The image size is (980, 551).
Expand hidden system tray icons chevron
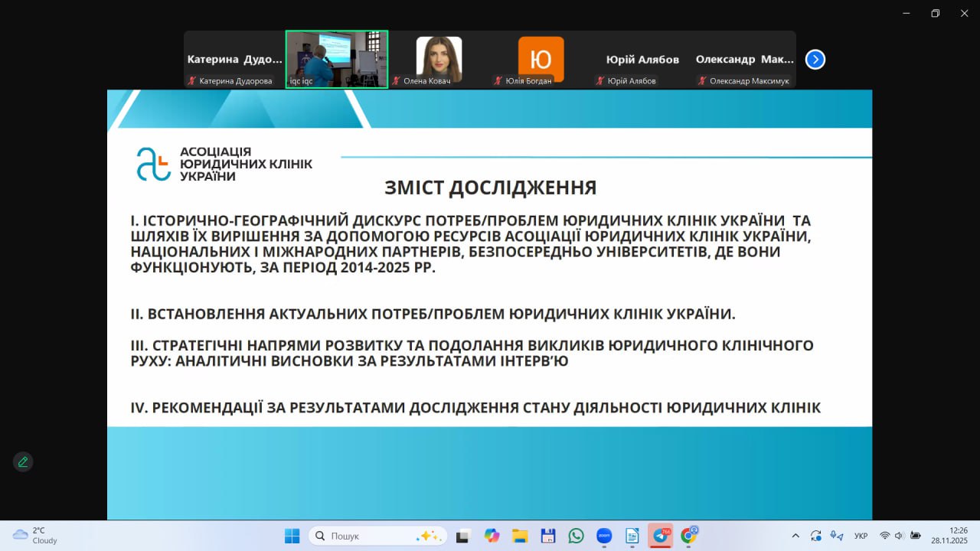pyautogui.click(x=795, y=536)
